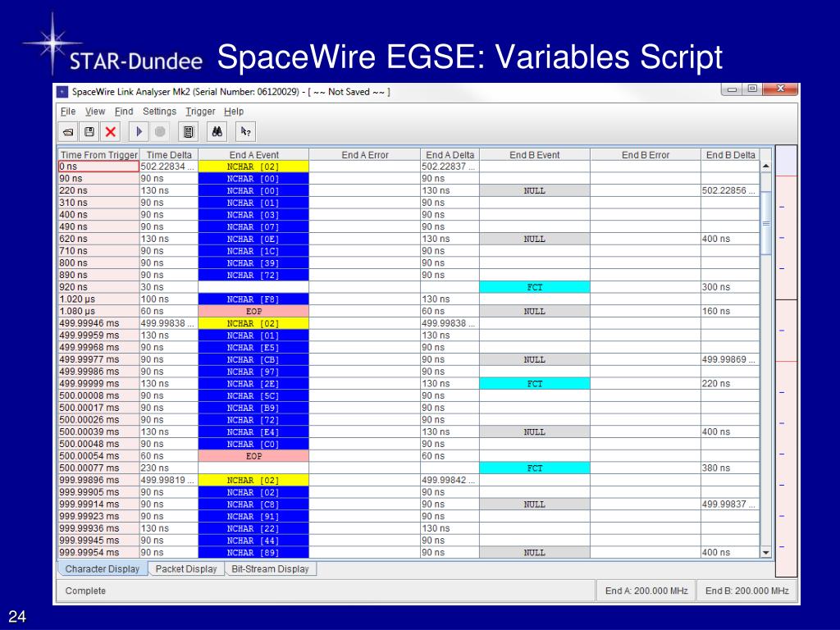The width and height of the screenshot is (840, 630).
Task: Open the Find menu
Action: [x=124, y=112]
